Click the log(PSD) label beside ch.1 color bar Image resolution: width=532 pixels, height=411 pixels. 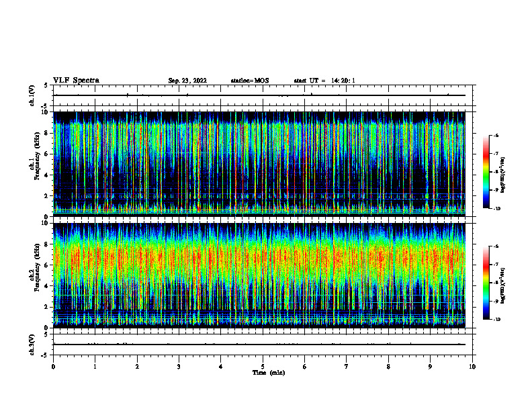pyautogui.click(x=502, y=175)
